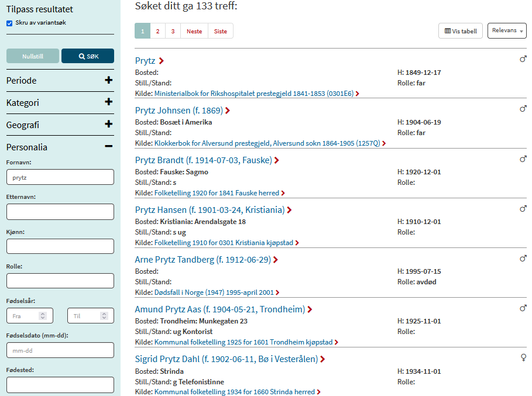Screen dimensions: 532x396
Task: Click red chevron beside Prytz Hansen name
Action: click(289, 210)
